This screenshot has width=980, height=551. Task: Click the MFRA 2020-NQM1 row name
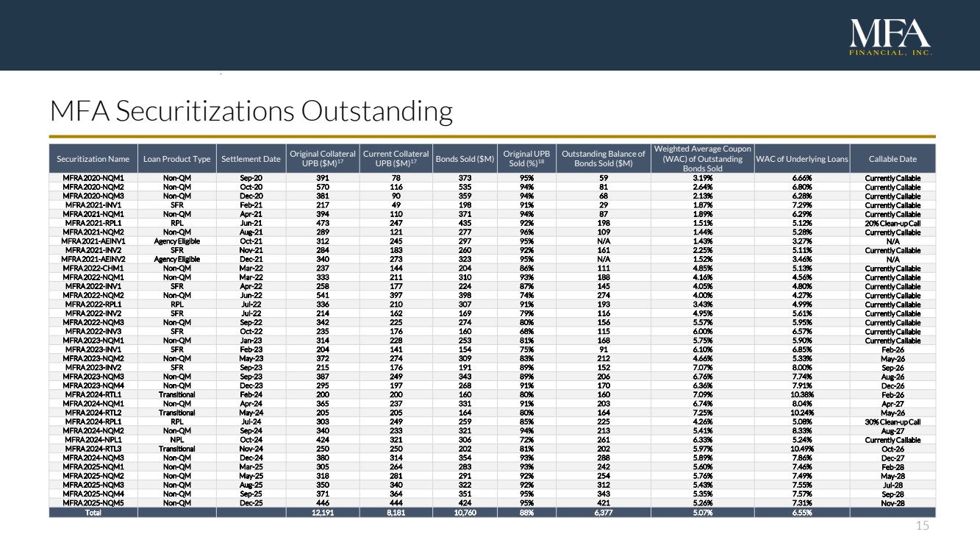93,177
